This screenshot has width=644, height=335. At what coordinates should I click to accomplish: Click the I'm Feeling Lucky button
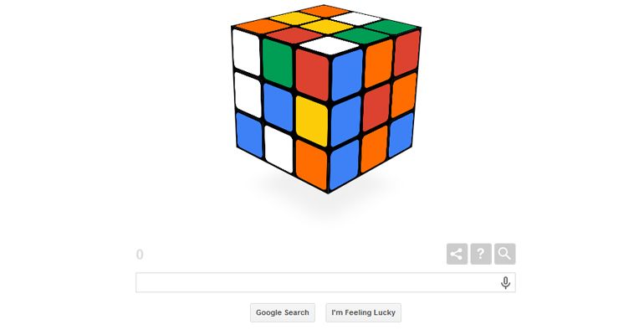point(364,312)
